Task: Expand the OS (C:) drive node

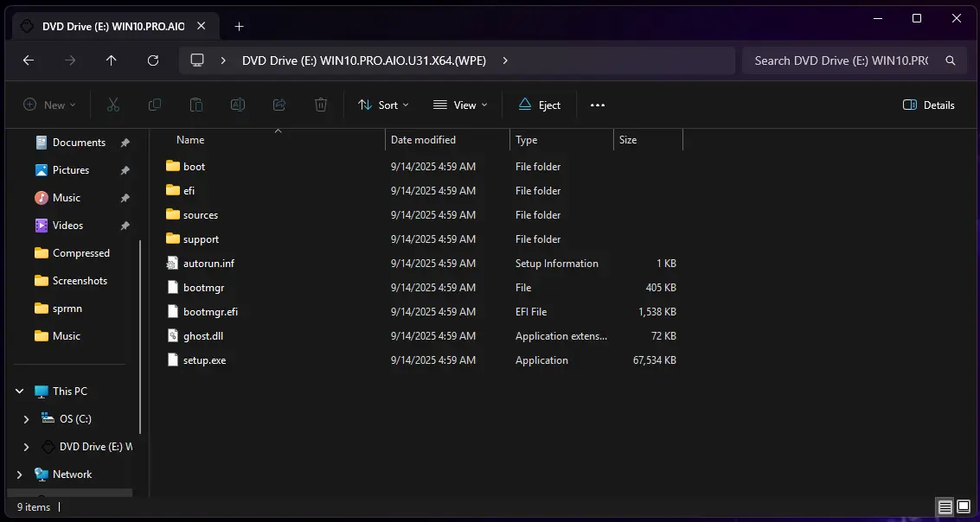Action: coord(26,419)
